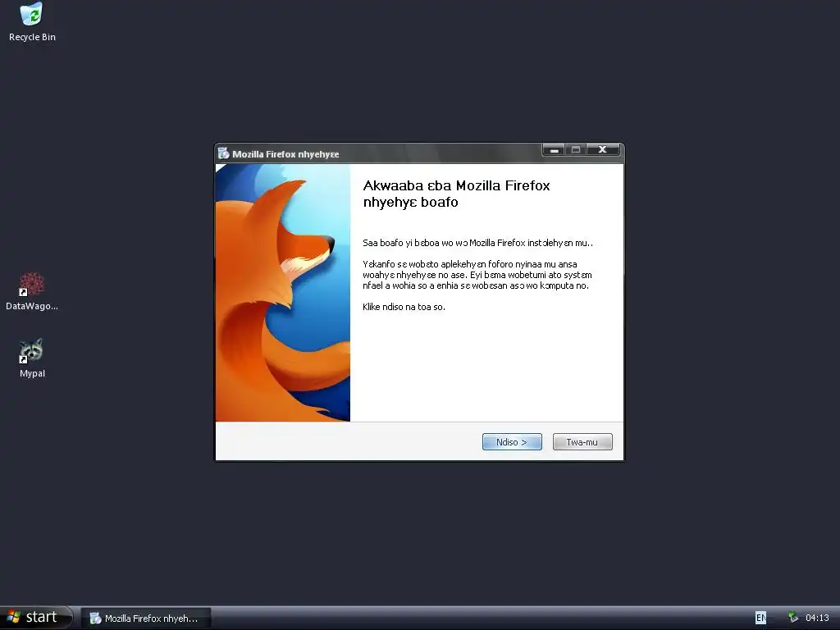This screenshot has height=630, width=840.
Task: Close the Mozilla Firefox installer window
Action: click(603, 150)
